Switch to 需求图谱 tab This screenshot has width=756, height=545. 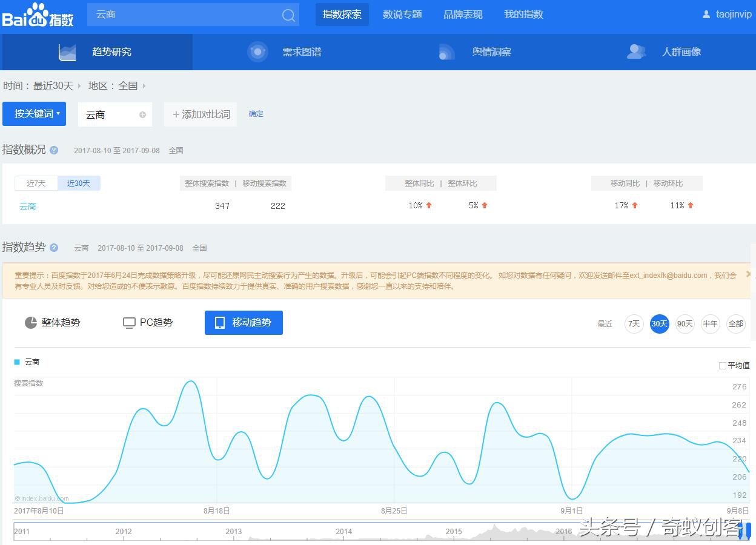tap(285, 52)
